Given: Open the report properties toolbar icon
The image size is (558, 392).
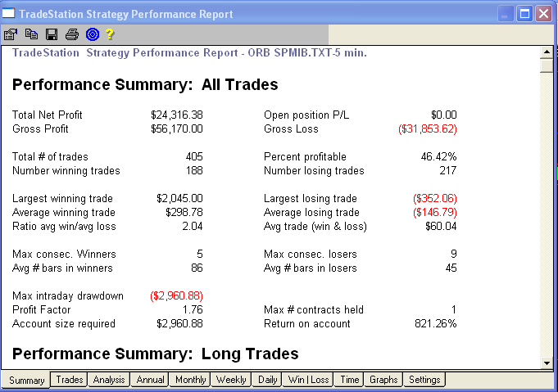Looking at the screenshot, I should pyautogui.click(x=11, y=34).
